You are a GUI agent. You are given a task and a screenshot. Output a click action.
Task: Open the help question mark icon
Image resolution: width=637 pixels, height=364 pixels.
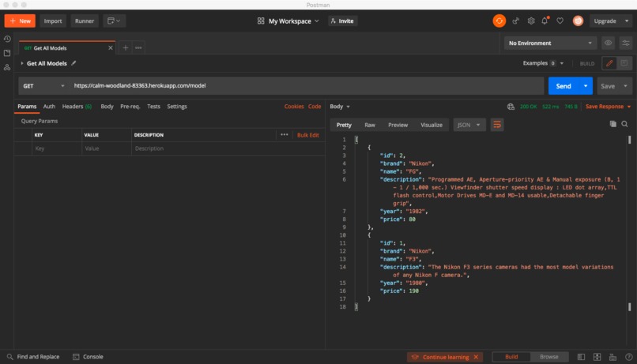tap(628, 357)
